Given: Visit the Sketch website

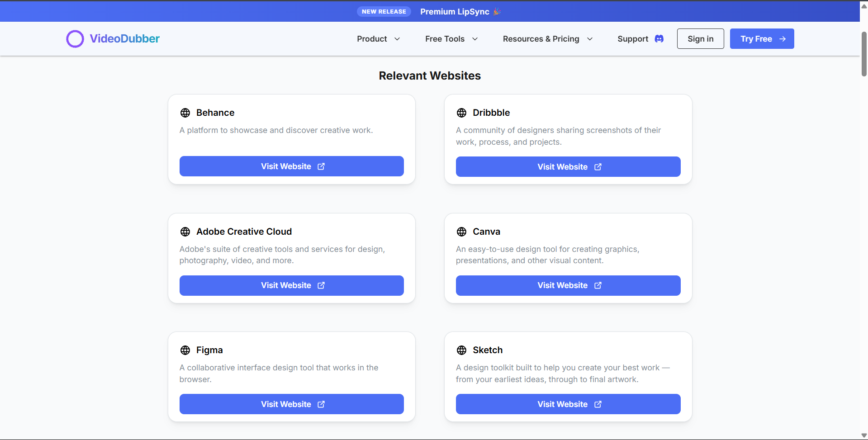Looking at the screenshot, I should point(568,404).
